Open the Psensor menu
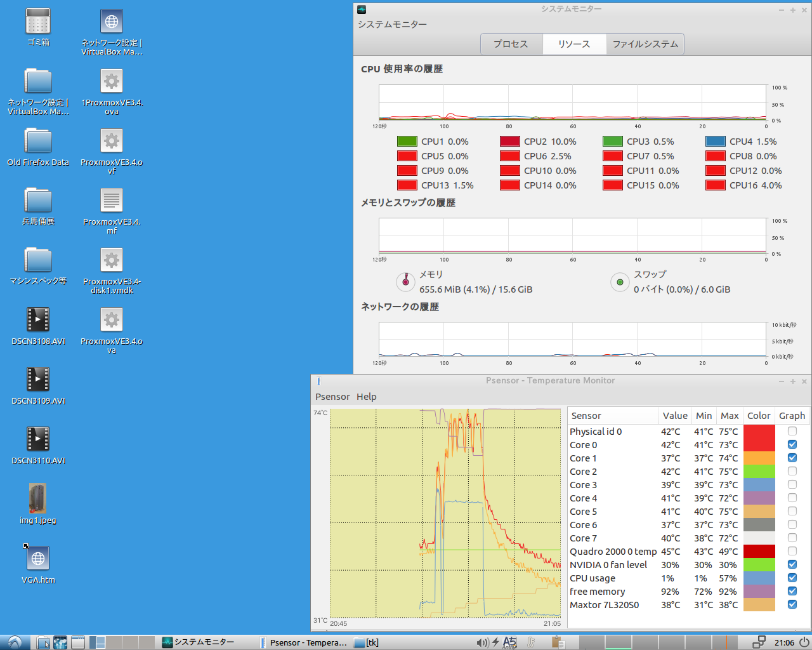Screen dimensions: 812x650 click(332, 397)
